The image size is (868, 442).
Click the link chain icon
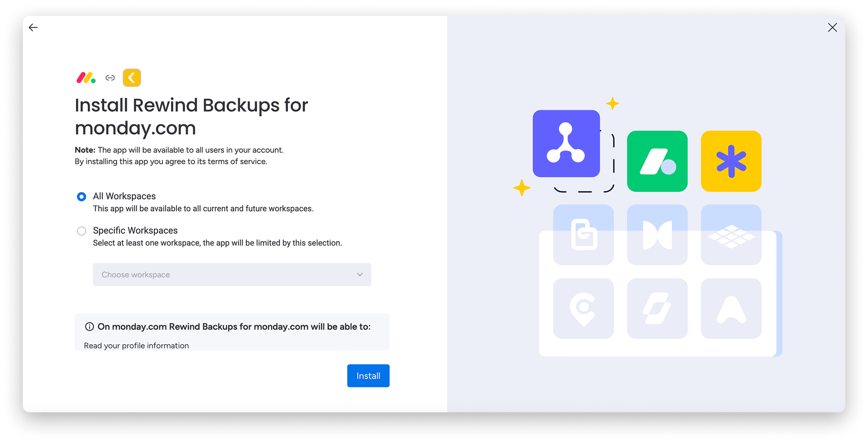(x=110, y=78)
